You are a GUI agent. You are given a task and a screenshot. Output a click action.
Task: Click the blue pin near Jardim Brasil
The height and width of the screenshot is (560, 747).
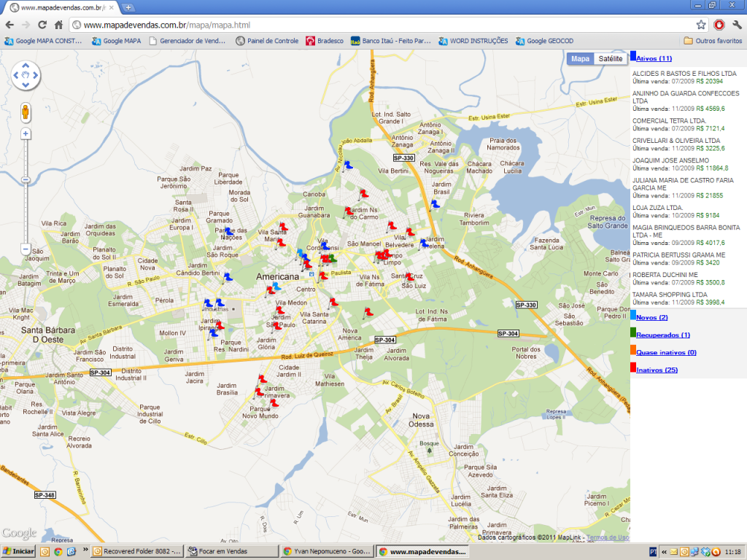click(x=435, y=204)
